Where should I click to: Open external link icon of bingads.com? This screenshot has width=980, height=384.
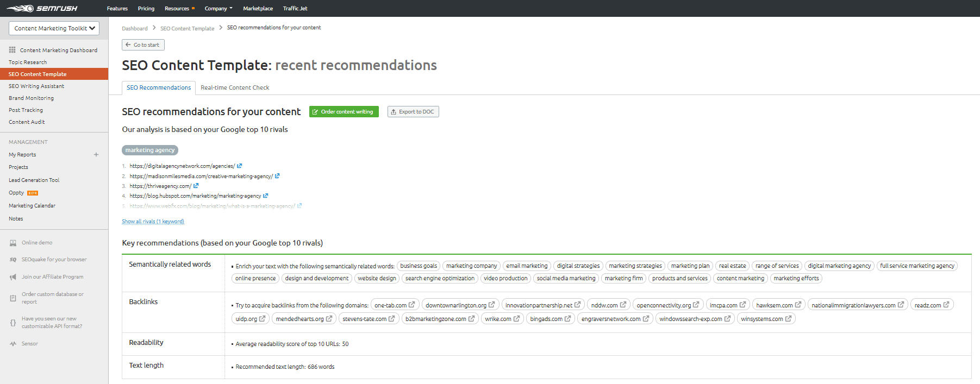(x=567, y=318)
